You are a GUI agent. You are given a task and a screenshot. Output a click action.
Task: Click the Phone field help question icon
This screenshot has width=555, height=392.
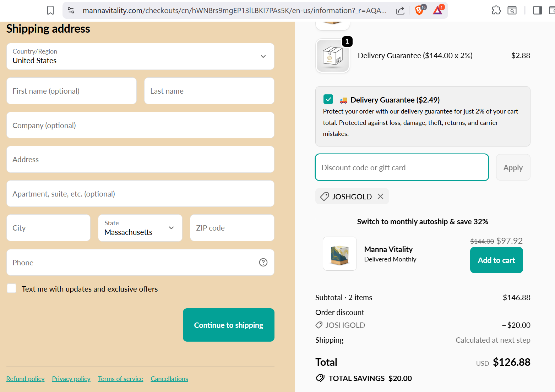pos(263,262)
